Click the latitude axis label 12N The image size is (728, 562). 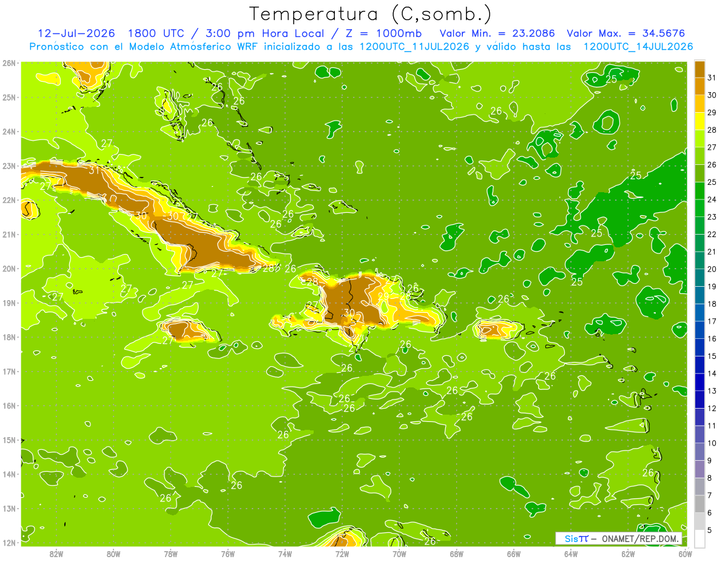coord(8,543)
